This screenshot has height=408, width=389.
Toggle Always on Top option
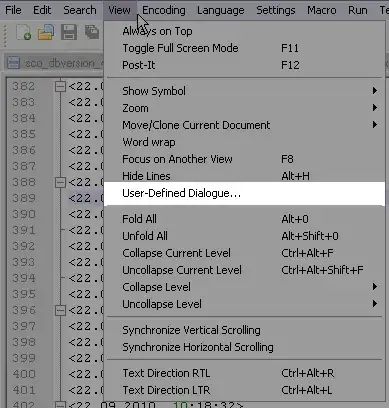click(245, 31)
